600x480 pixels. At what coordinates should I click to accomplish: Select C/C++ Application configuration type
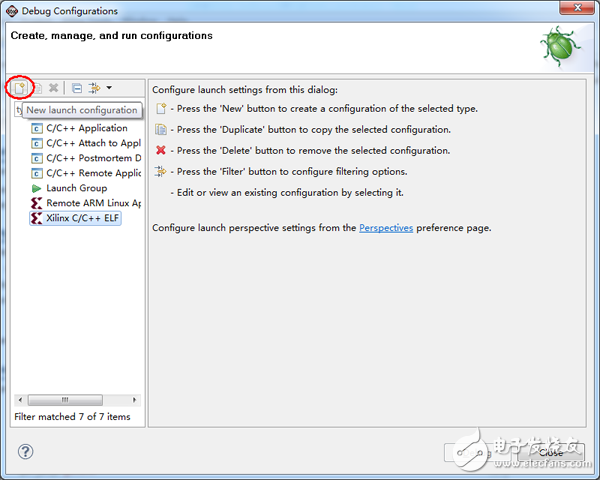point(86,128)
